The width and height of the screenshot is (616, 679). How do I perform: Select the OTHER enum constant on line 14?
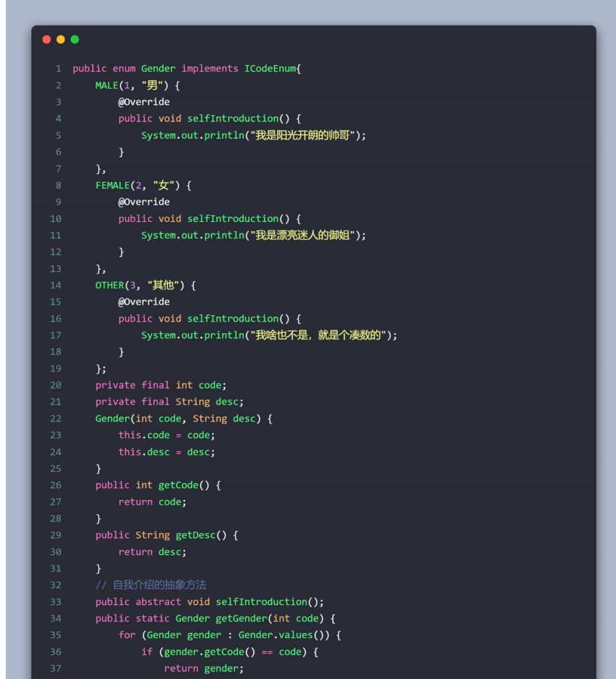pyautogui.click(x=109, y=285)
